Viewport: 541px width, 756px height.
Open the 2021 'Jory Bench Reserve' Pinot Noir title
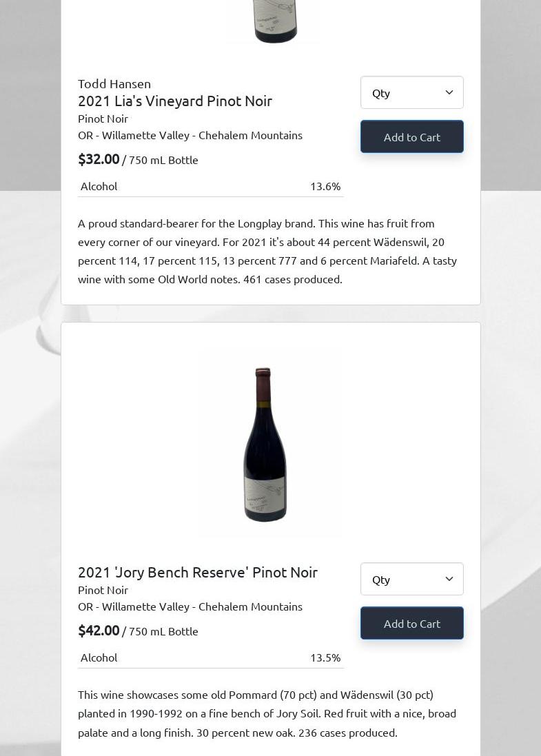point(198,572)
